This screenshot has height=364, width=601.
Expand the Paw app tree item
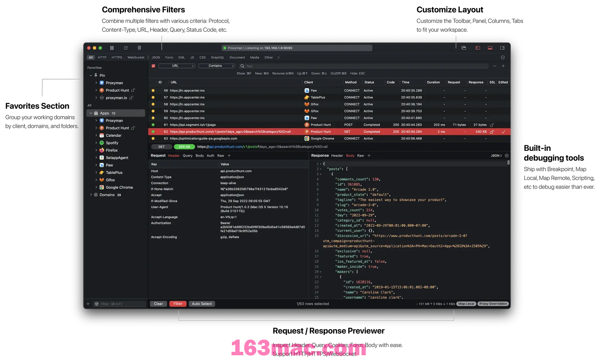96,165
